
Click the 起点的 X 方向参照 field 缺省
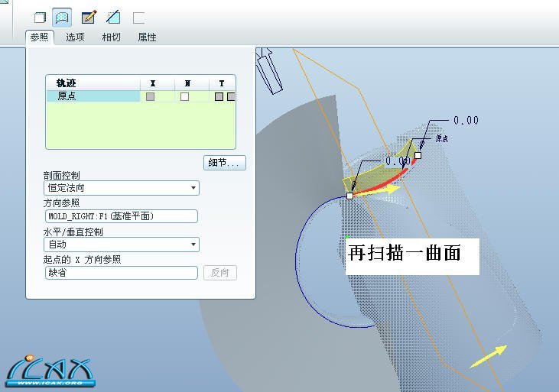pyautogui.click(x=122, y=273)
